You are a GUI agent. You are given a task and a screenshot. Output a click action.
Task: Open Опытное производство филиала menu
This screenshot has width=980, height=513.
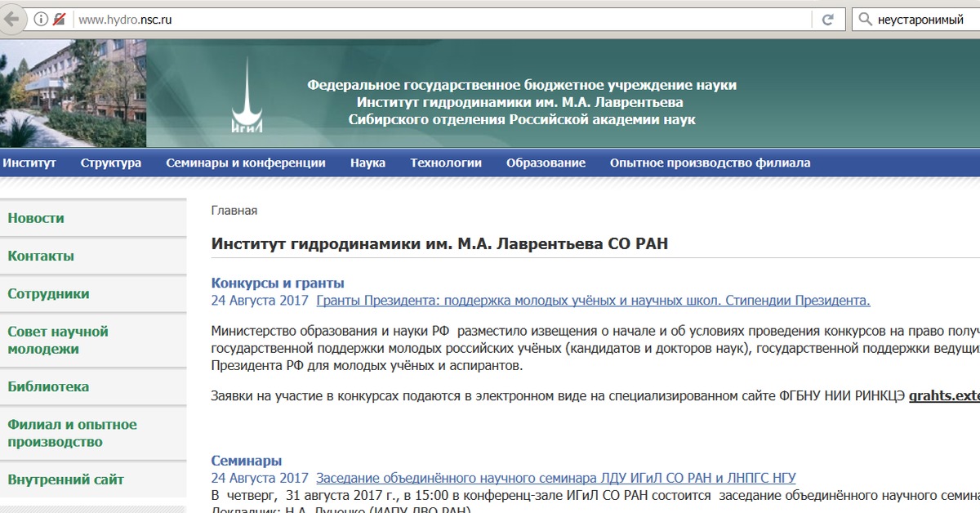tap(710, 163)
